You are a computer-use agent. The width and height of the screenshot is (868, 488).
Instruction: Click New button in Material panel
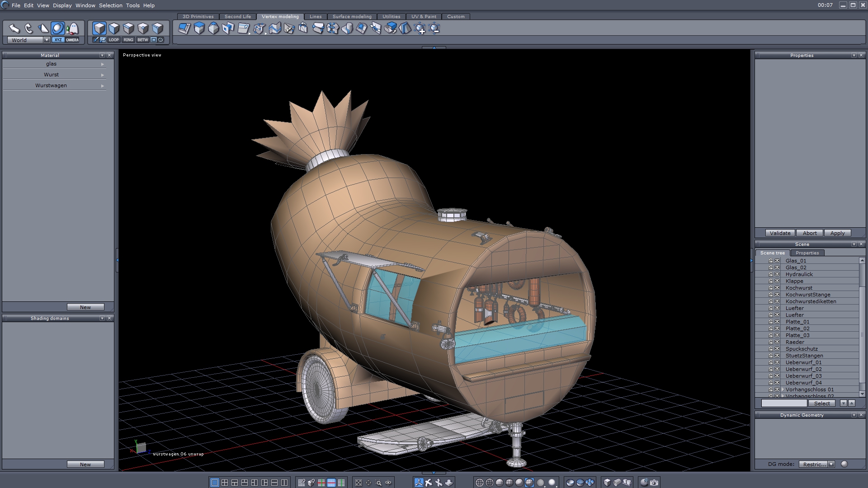click(x=85, y=307)
